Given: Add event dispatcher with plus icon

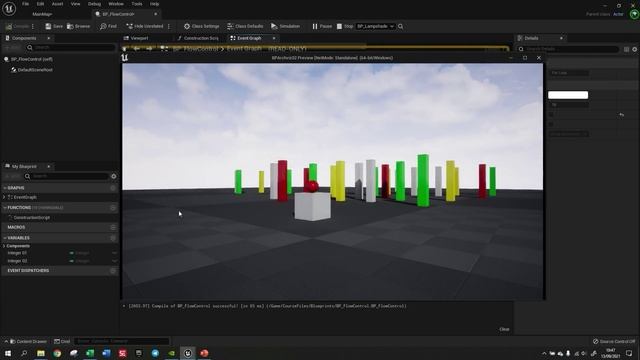Looking at the screenshot, I should [x=113, y=271].
